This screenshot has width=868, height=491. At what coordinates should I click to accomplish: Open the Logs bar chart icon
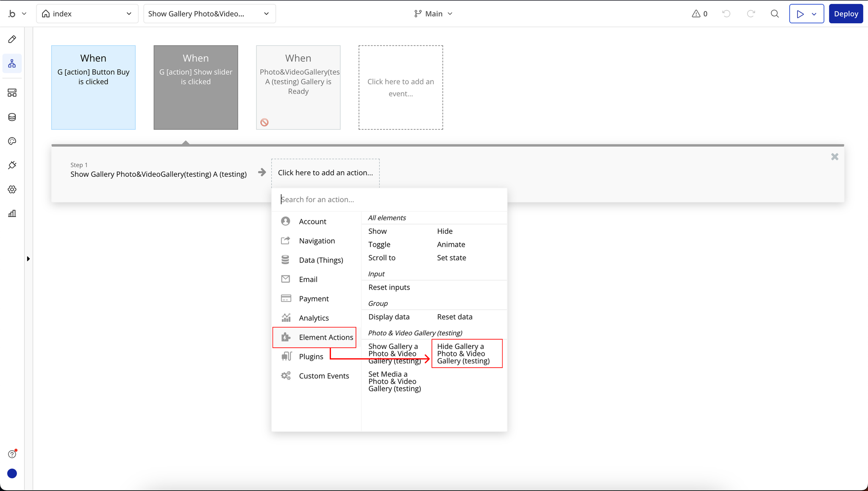click(12, 214)
